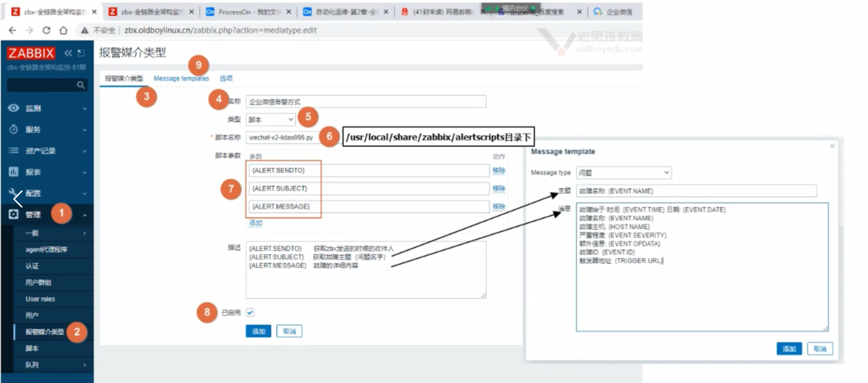Viewport: 868px width, 383px height.
Task: Open the 配置 configuration wrench icon
Action: click(14, 193)
